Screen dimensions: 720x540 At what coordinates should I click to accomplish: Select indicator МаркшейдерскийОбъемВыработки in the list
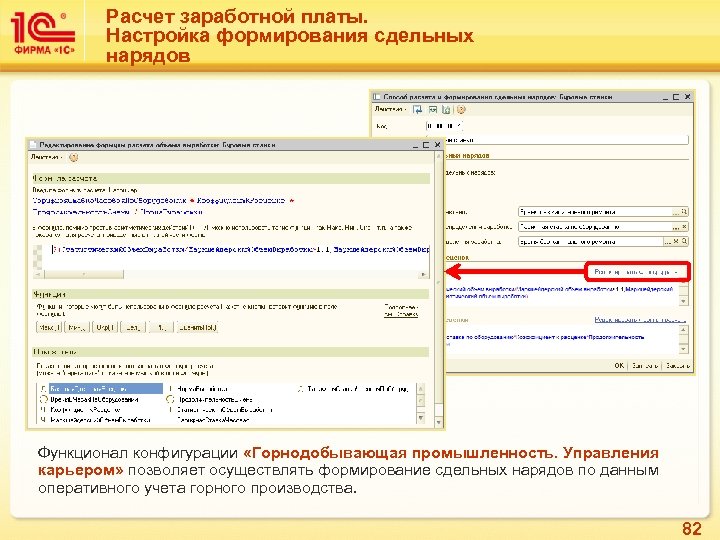100,420
